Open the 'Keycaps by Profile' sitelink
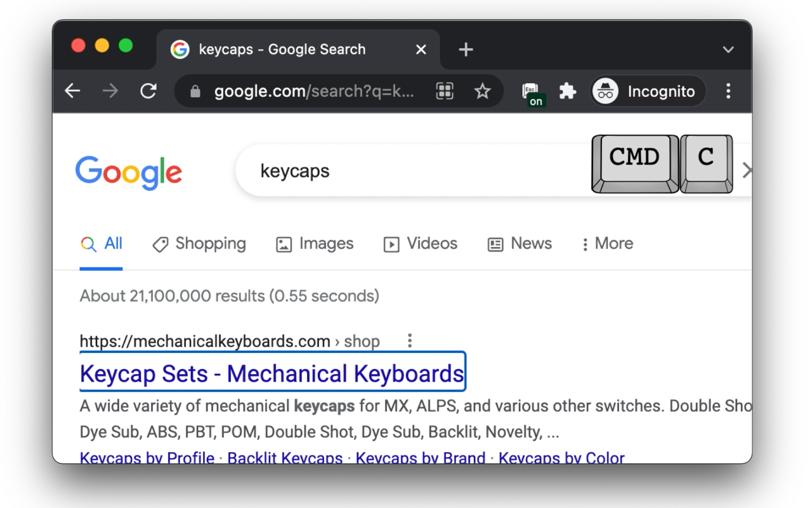This screenshot has width=812, height=508. coord(147,457)
